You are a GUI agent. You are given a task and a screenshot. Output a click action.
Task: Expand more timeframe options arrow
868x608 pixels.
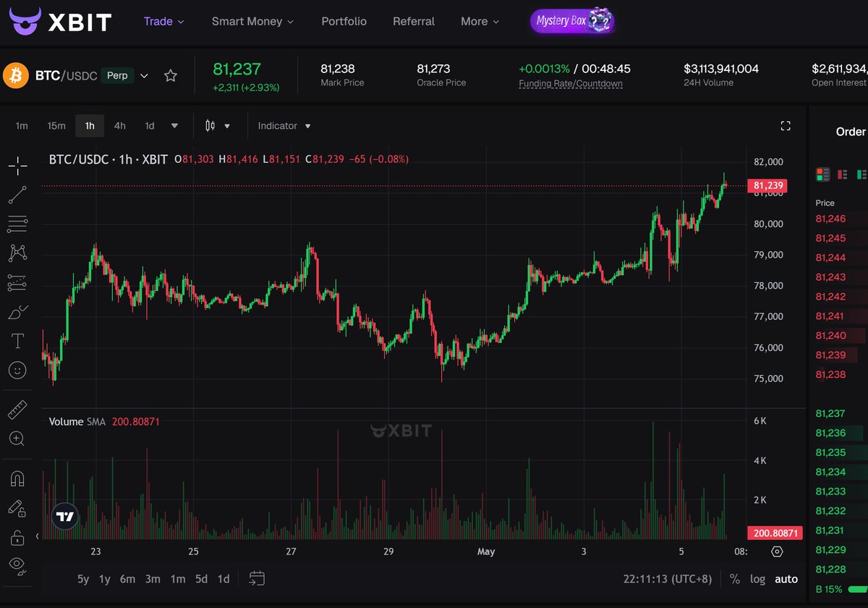tap(174, 126)
